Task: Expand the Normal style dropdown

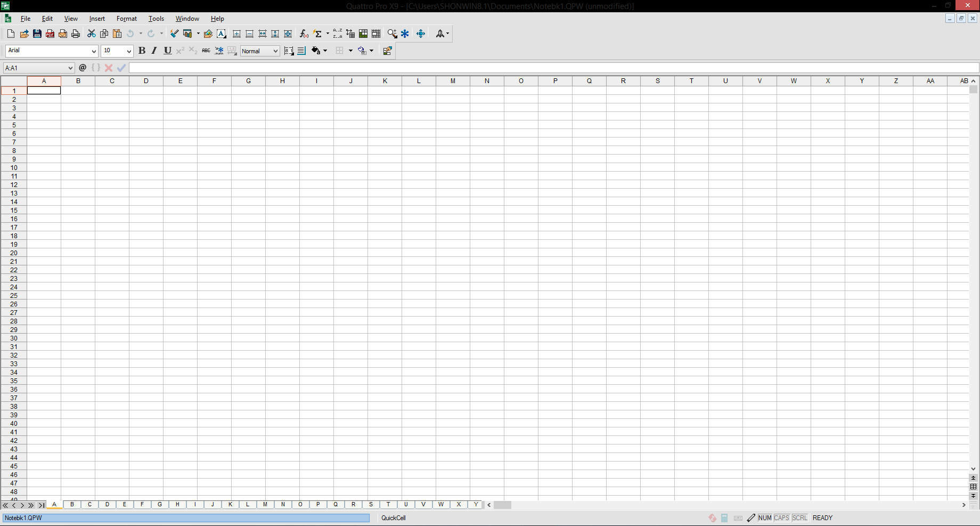Action: pyautogui.click(x=275, y=51)
